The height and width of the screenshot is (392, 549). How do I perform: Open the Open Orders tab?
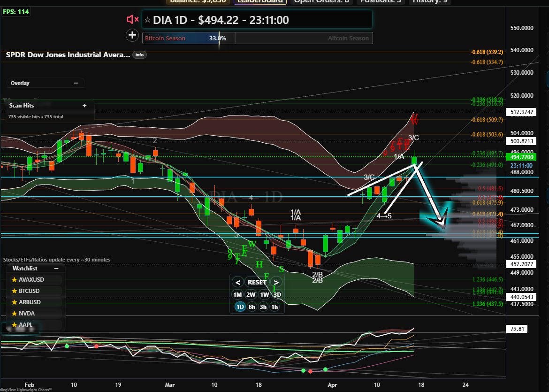click(x=321, y=1)
